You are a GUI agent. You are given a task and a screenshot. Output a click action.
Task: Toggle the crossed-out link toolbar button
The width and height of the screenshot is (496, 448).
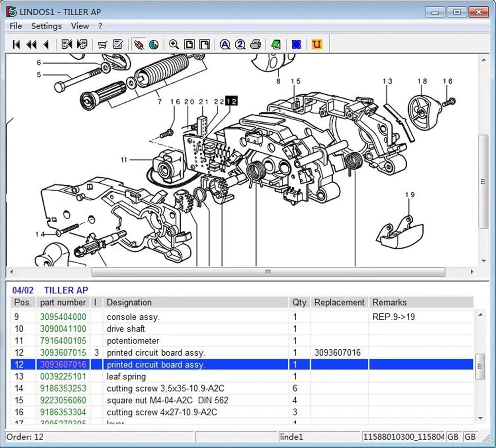139,44
